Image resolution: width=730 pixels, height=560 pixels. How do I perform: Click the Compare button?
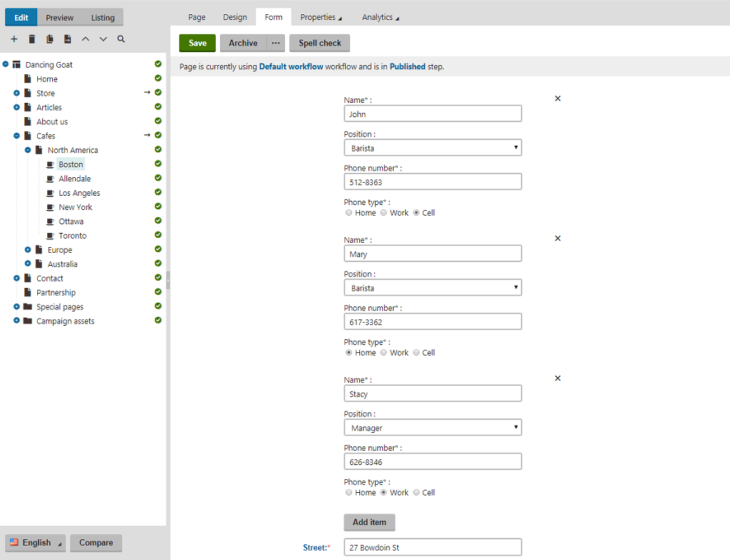[96, 543]
